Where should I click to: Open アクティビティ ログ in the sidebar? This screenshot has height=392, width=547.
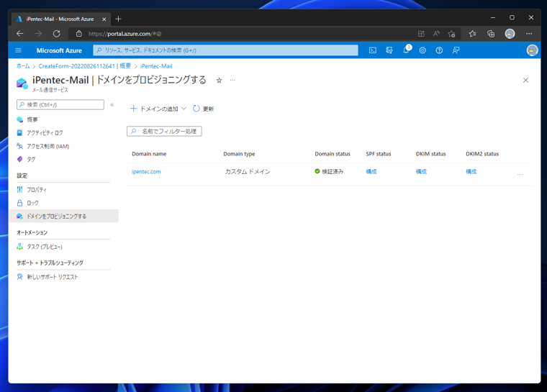(x=45, y=133)
